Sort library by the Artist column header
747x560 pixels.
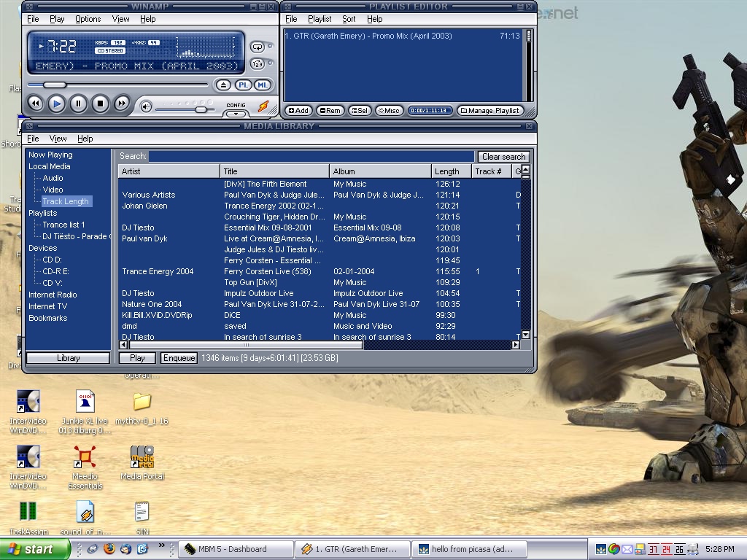coord(169,171)
